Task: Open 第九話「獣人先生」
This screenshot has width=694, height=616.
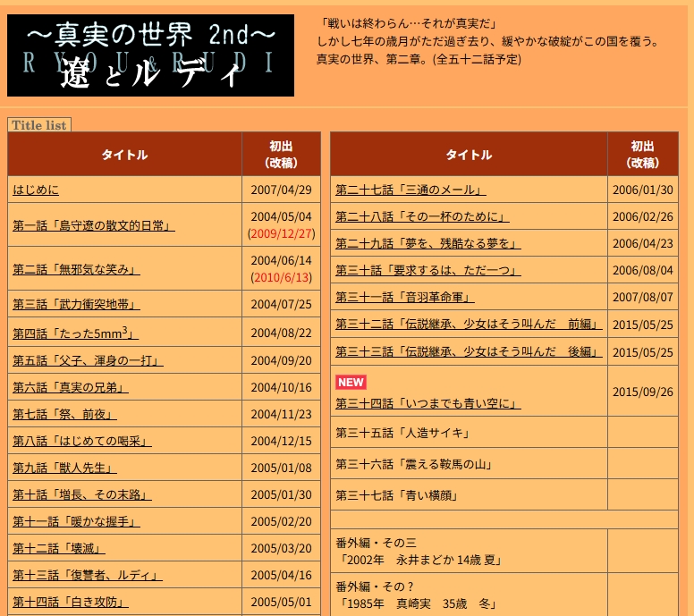Action: [64, 468]
